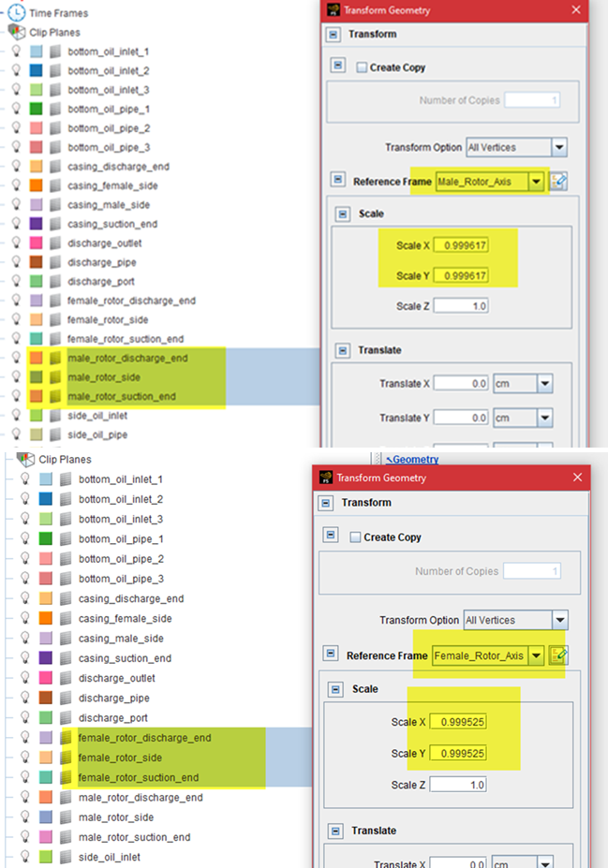Toggle visibility bulb of male_rotor_discharge_end in upper tree
608x868 pixels.
coord(17,358)
